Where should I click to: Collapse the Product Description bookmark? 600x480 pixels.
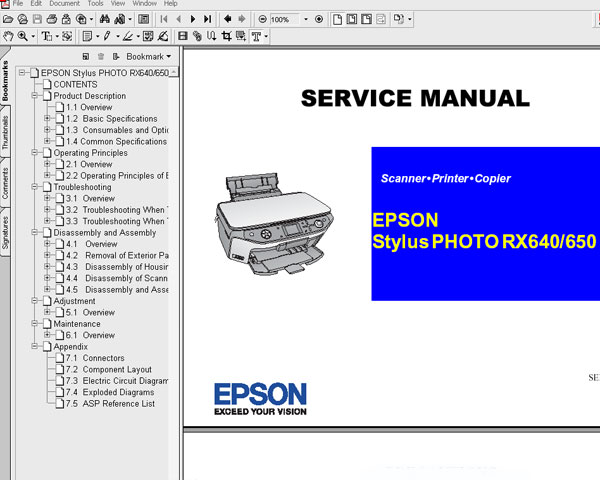tap(34, 96)
